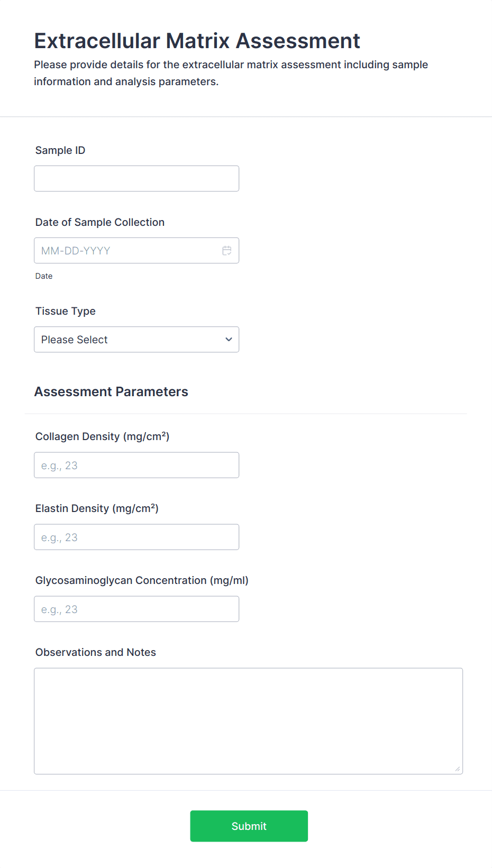The image size is (492, 868).
Task: Expand the Please Select tissue options
Action: coord(136,339)
